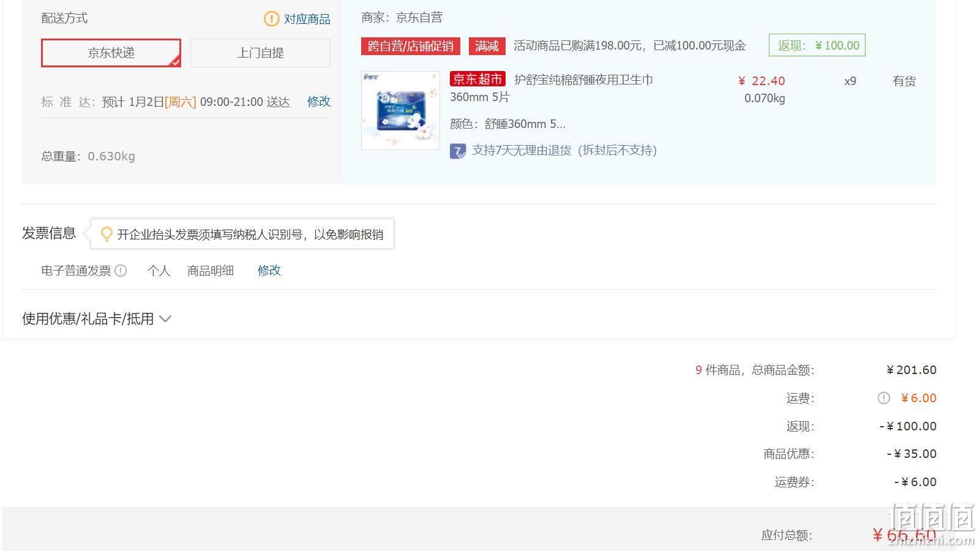Click the total weight 0.630kg text
This screenshot has height=551, width=980.
pos(111,156)
